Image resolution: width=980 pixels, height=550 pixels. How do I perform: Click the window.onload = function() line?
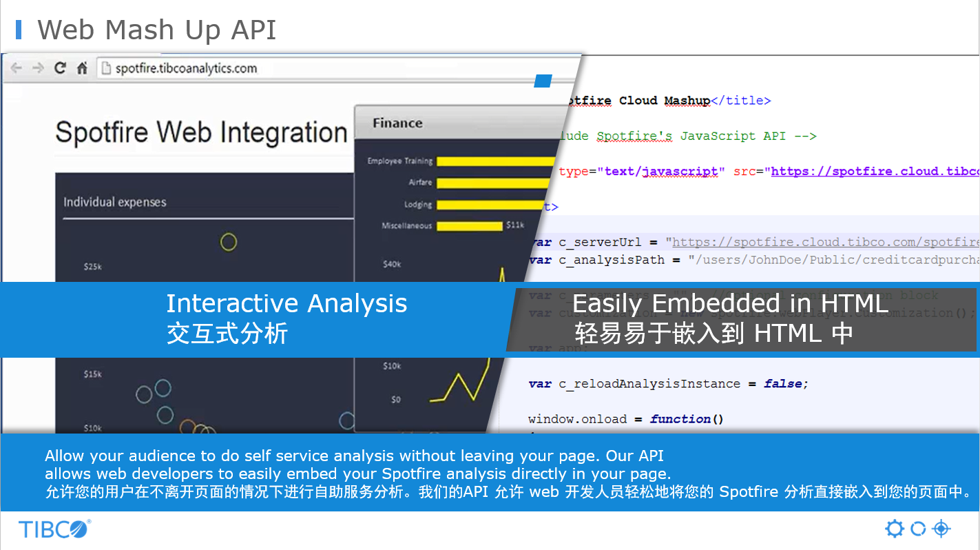click(x=625, y=419)
